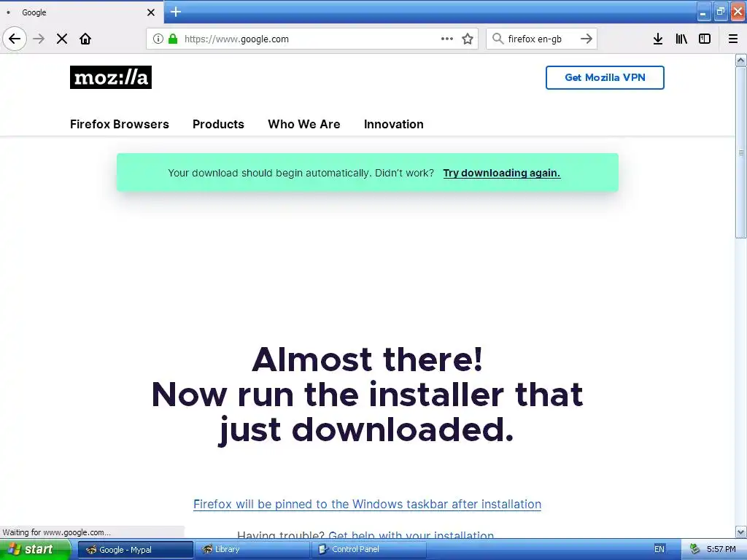747x560 pixels.
Task: Click the scrollbar up arrow
Action: click(741, 60)
